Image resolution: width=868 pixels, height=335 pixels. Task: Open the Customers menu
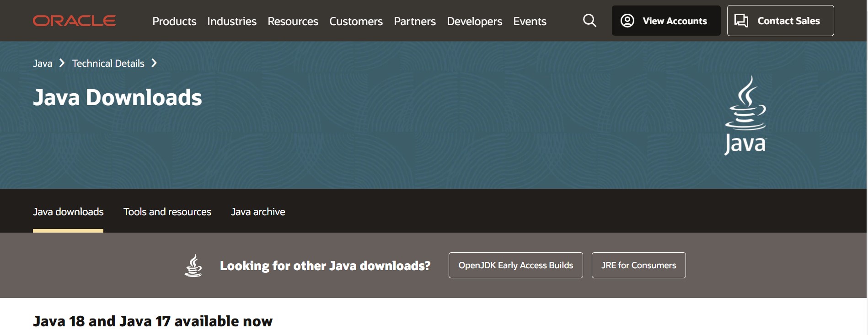pyautogui.click(x=356, y=21)
